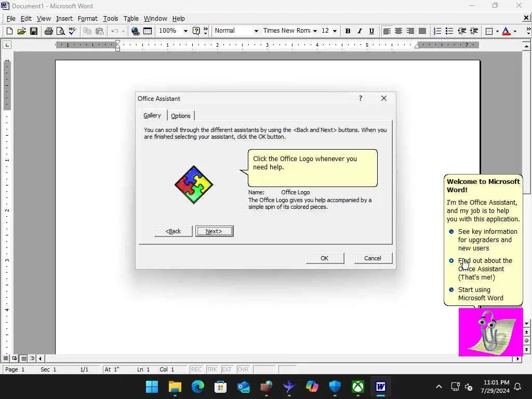Expand the font color arrow

click(x=515, y=31)
